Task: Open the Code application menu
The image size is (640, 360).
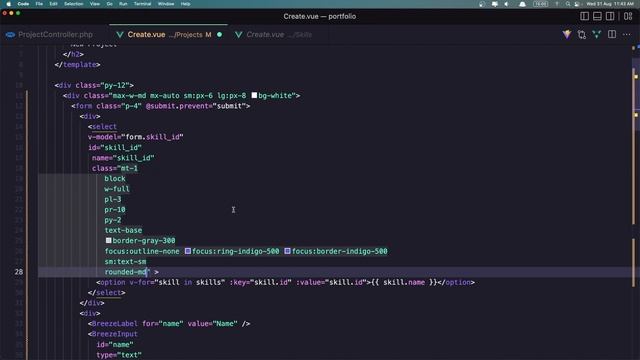Action: pos(23,4)
